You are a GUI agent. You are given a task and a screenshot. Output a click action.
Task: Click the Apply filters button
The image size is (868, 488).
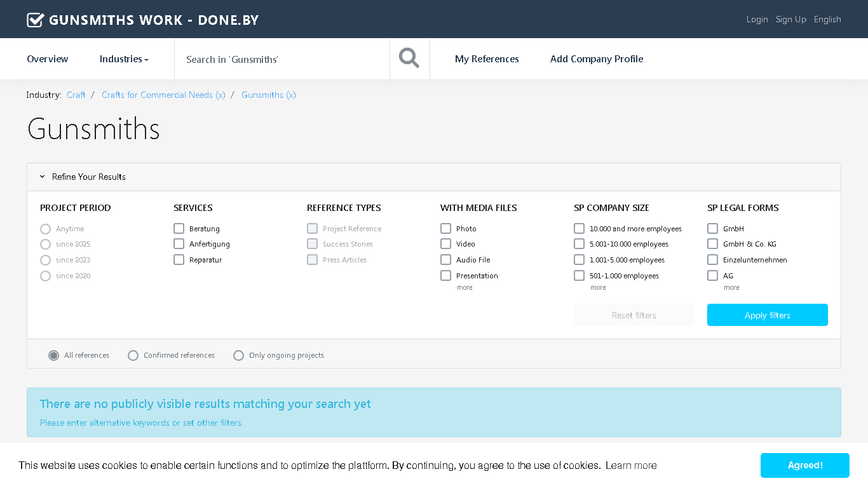[768, 315]
